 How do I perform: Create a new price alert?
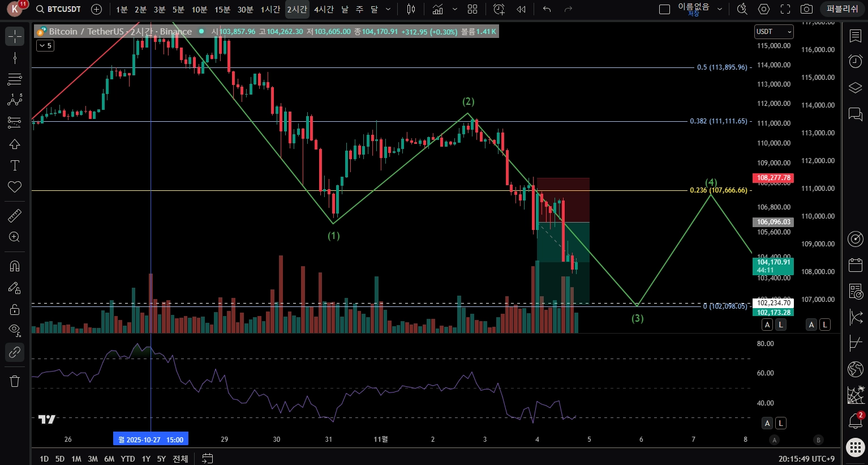pyautogui.click(x=499, y=9)
